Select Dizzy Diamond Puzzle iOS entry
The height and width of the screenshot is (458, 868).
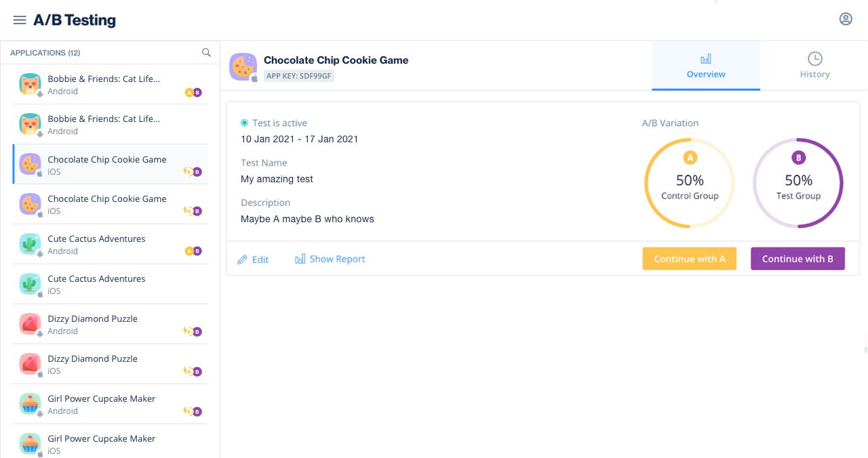point(110,365)
